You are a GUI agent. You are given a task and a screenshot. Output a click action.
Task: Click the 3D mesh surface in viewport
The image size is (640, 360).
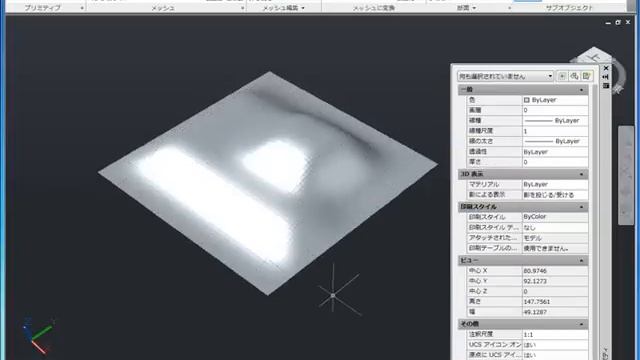click(x=267, y=184)
